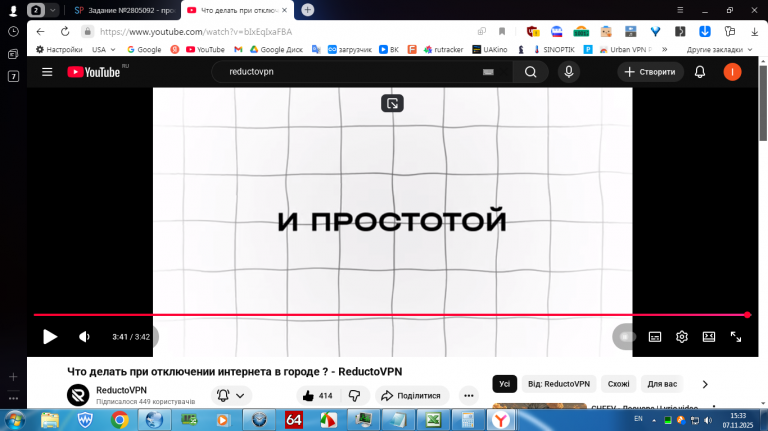Click the YouTube address bar URL
This screenshot has width=768, height=431.
196,32
